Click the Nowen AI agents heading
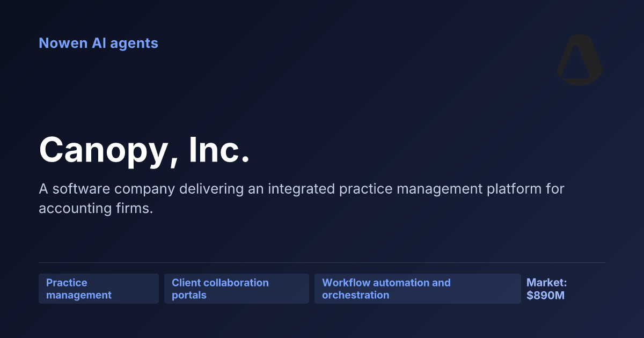This screenshot has height=338, width=644. pyautogui.click(x=98, y=43)
